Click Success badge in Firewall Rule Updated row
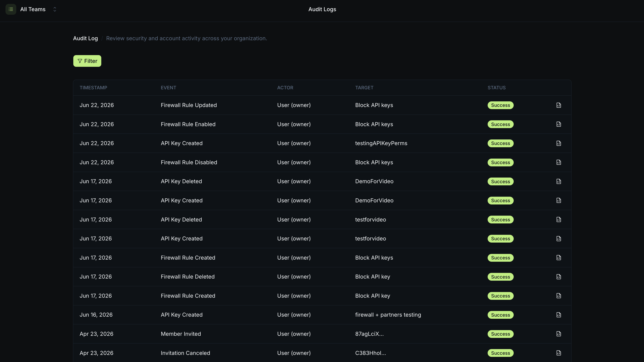The width and height of the screenshot is (644, 362). [x=501, y=105]
